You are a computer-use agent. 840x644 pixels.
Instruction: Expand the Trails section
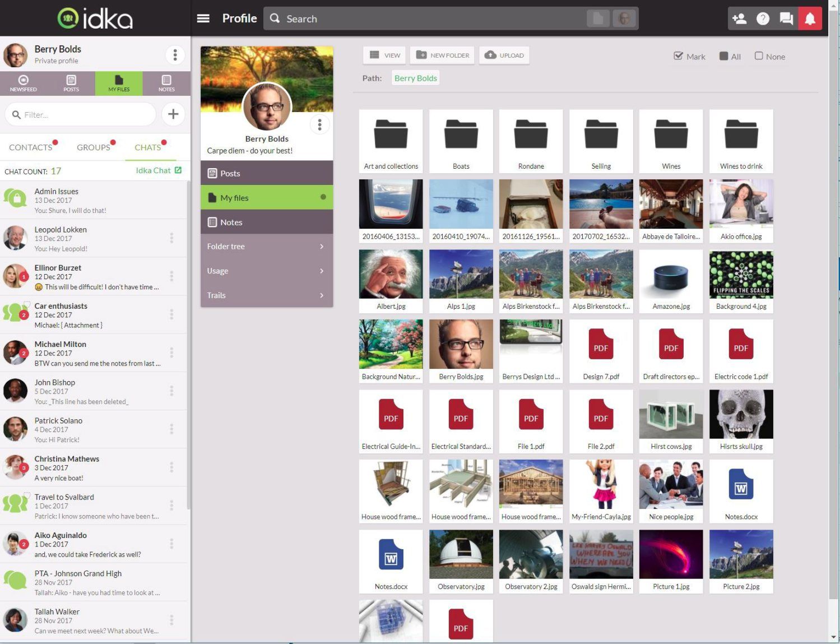point(266,295)
